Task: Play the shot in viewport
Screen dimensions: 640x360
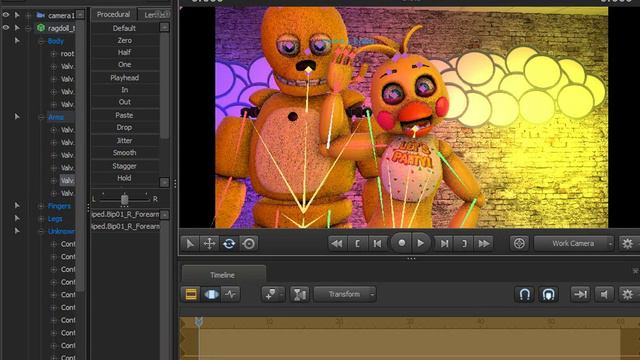Action: tap(420, 243)
